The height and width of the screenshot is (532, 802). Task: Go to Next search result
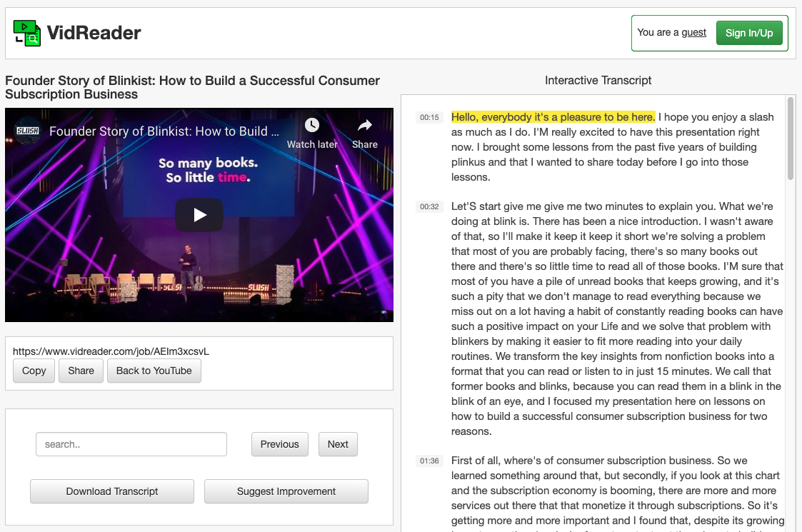[338, 444]
